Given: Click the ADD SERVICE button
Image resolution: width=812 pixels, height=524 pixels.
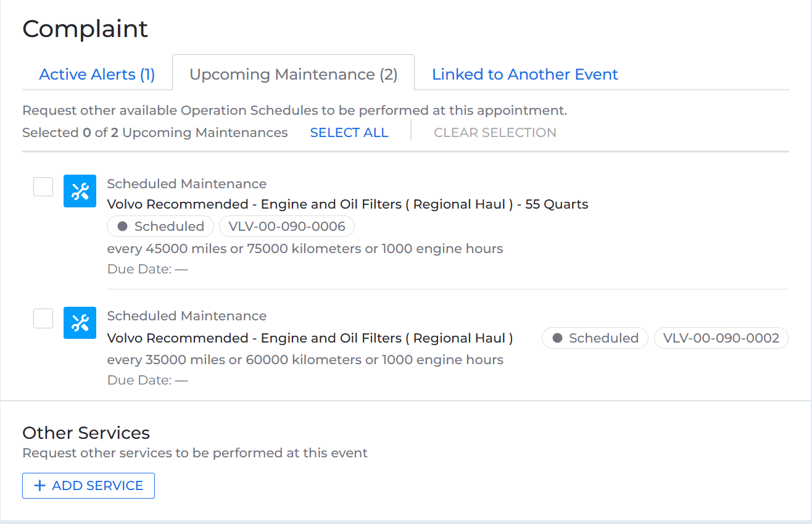Looking at the screenshot, I should tap(88, 486).
